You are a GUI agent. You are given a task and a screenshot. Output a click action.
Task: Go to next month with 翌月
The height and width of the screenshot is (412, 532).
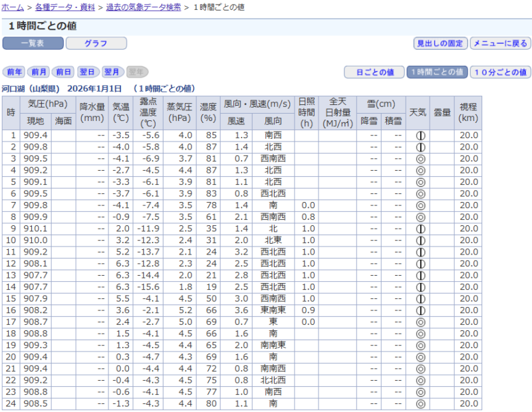pos(112,72)
